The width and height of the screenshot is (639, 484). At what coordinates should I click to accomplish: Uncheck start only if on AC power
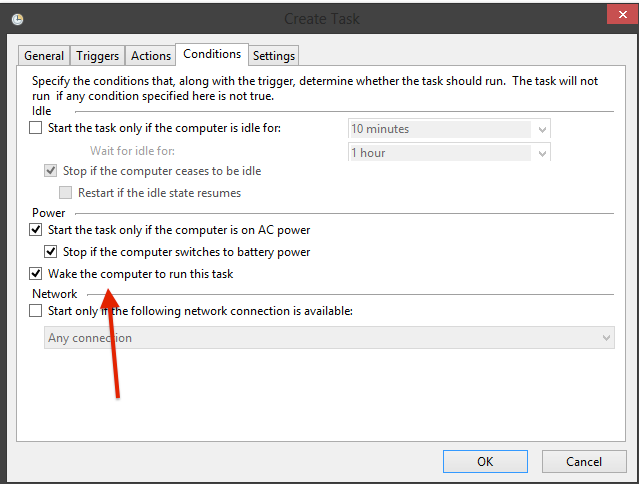tap(37, 230)
